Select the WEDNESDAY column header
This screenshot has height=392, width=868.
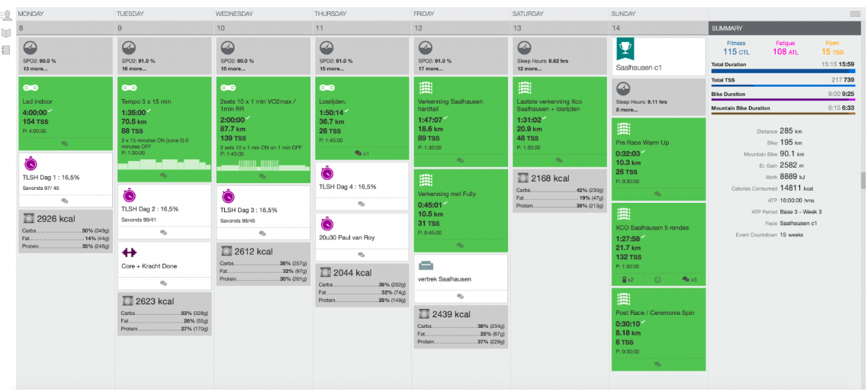coord(234,14)
